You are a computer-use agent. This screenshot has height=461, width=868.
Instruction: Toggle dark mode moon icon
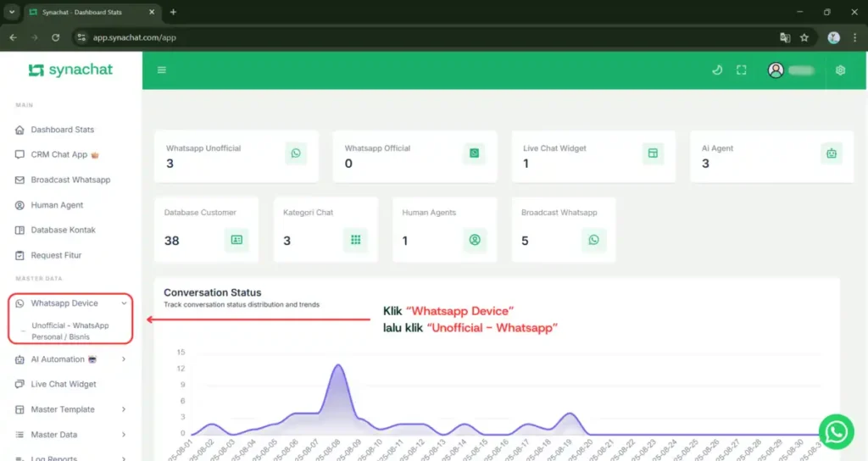[x=717, y=69]
